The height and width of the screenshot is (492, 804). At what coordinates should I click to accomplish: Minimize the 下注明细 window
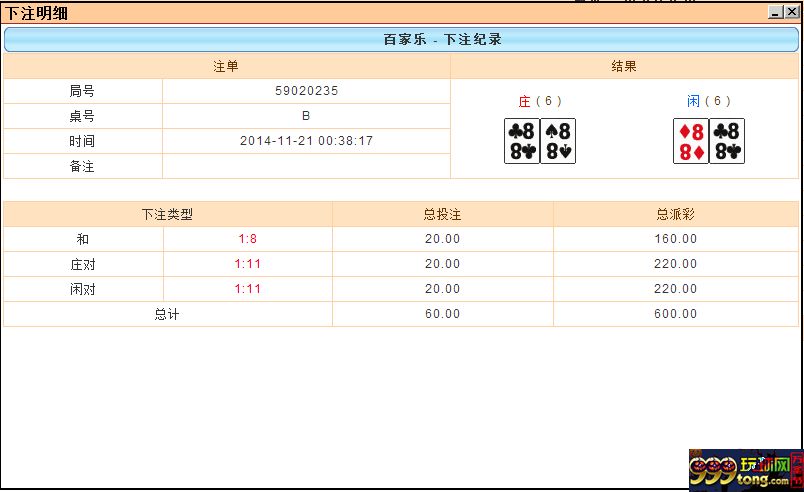(x=776, y=12)
